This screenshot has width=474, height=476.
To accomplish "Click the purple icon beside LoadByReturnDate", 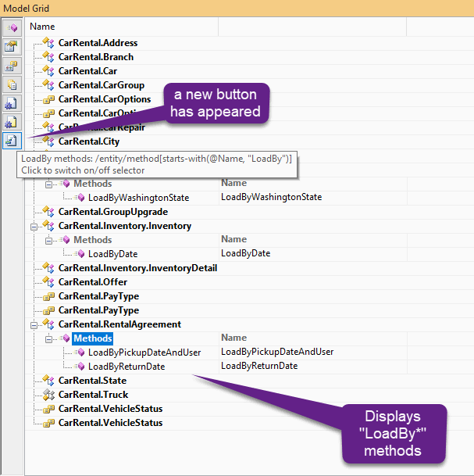I will [80, 367].
